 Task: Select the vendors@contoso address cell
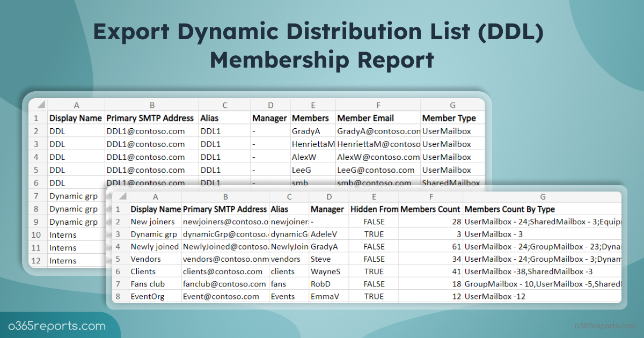click(x=225, y=259)
